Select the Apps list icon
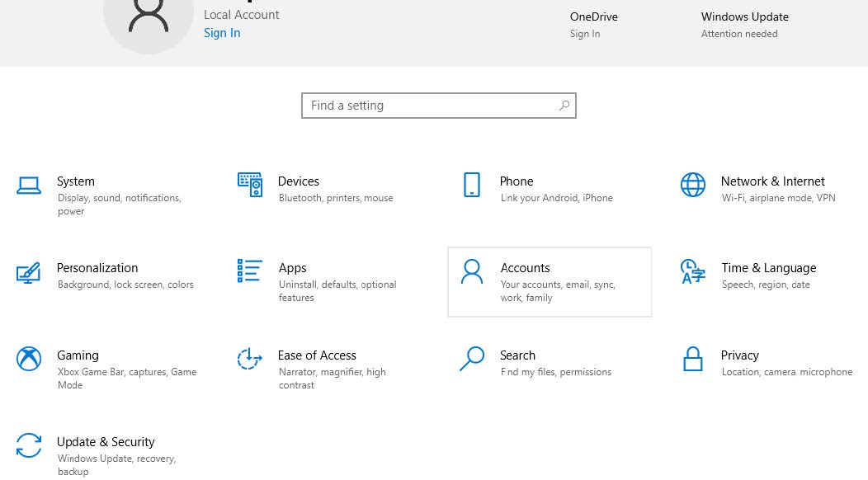This screenshot has width=868, height=480. click(x=250, y=271)
